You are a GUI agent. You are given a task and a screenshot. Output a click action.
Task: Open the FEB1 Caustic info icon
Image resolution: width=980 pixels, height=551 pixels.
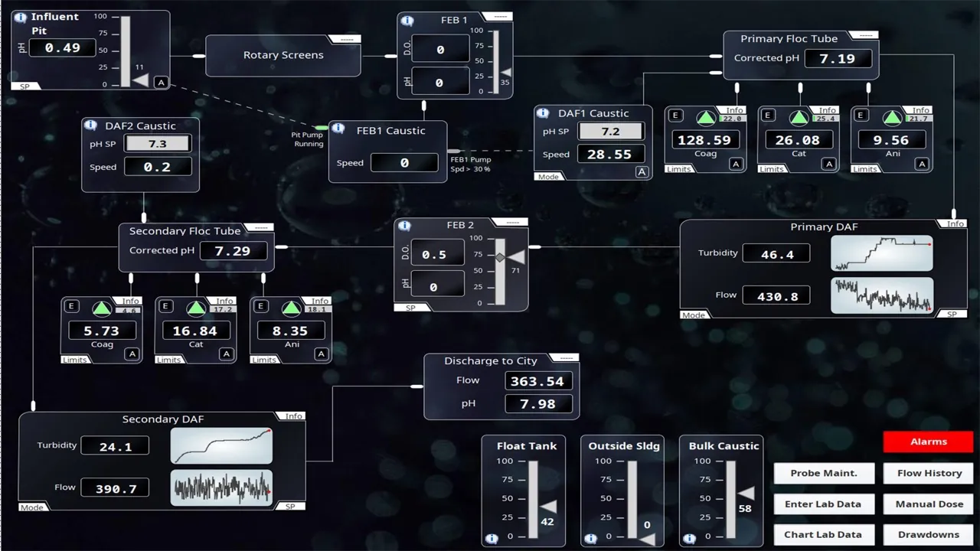[x=338, y=129]
